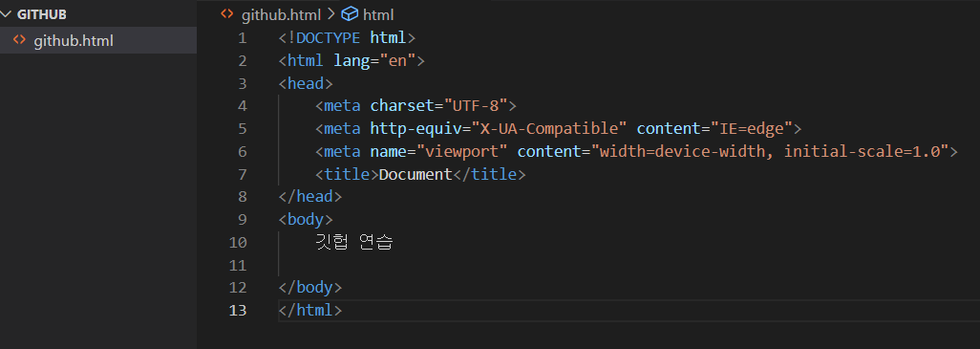Collapse the GITHUB folder chevron

click(x=7, y=14)
